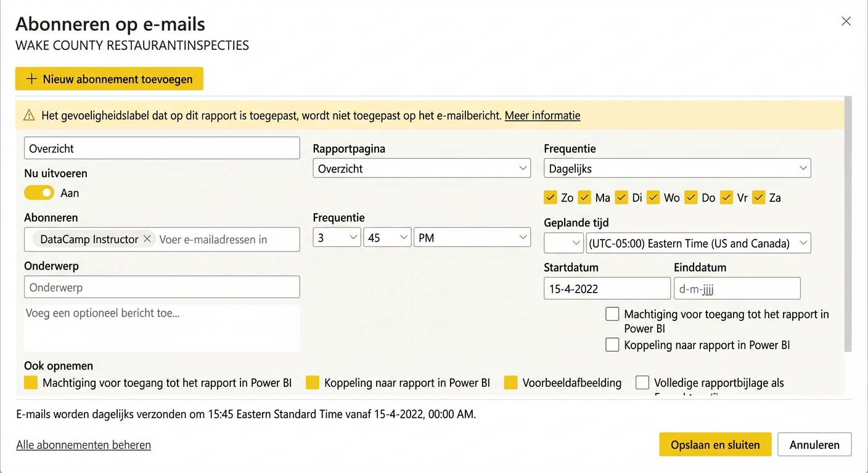Click Opslaan en sluiten button

715,444
